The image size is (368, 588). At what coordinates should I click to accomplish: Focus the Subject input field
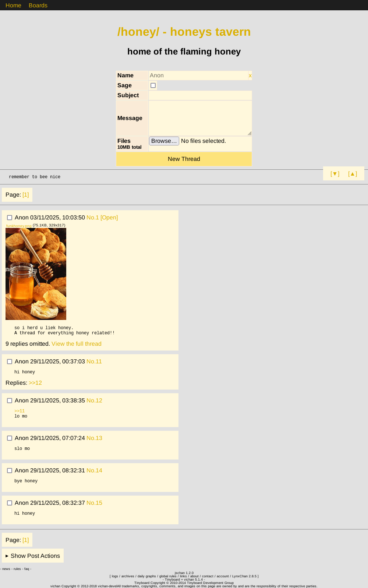point(200,95)
